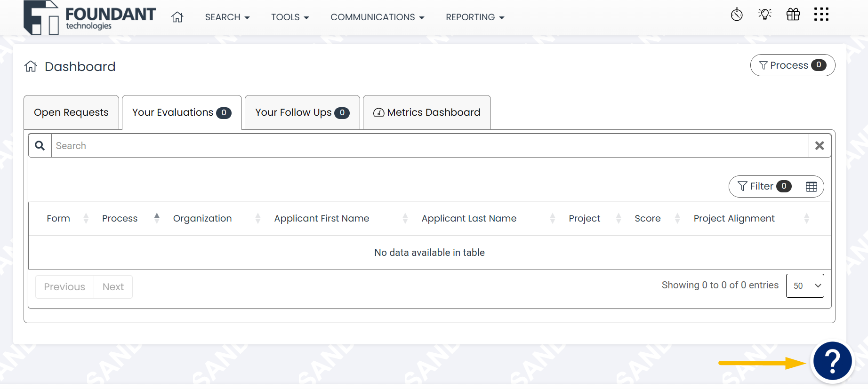Click Dashboard home icon beside title

(31, 66)
